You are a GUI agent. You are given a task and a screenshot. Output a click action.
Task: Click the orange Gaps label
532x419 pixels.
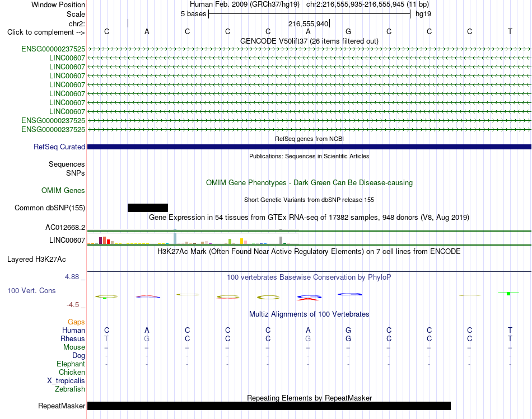point(76,322)
